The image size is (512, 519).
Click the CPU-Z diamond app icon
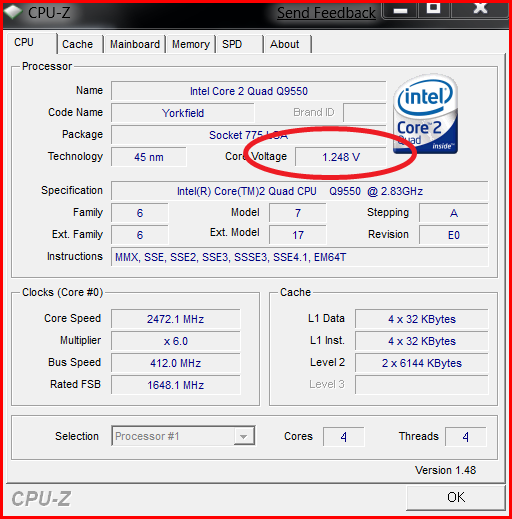click(x=13, y=12)
